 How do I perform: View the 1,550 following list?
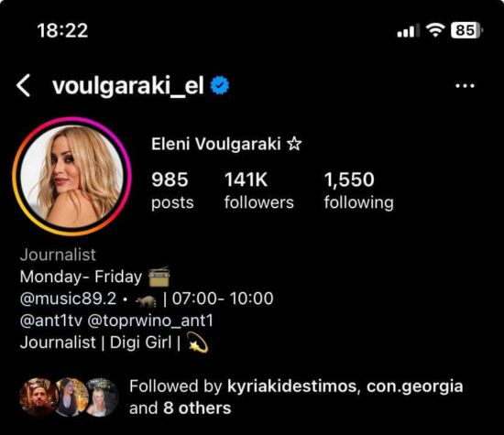tap(358, 190)
